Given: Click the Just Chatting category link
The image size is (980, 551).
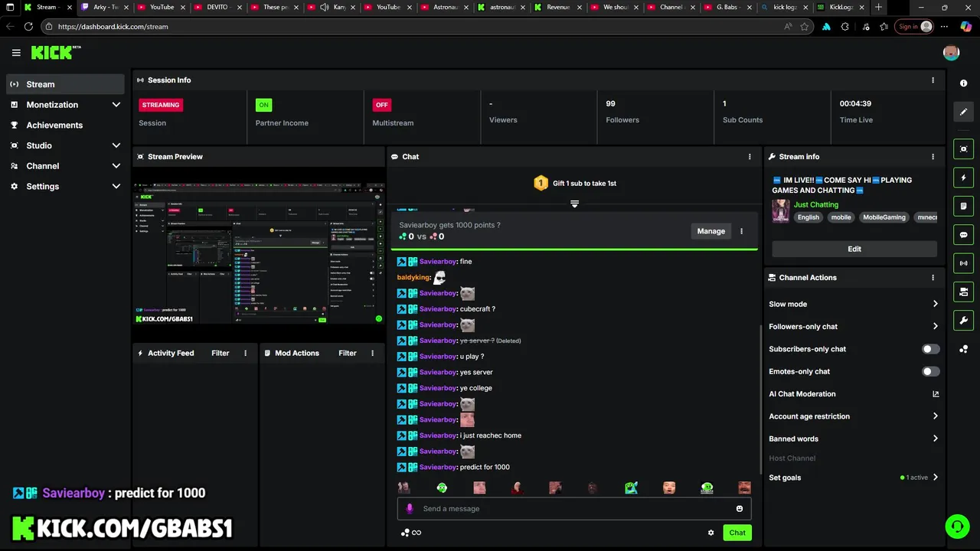Looking at the screenshot, I should [816, 205].
